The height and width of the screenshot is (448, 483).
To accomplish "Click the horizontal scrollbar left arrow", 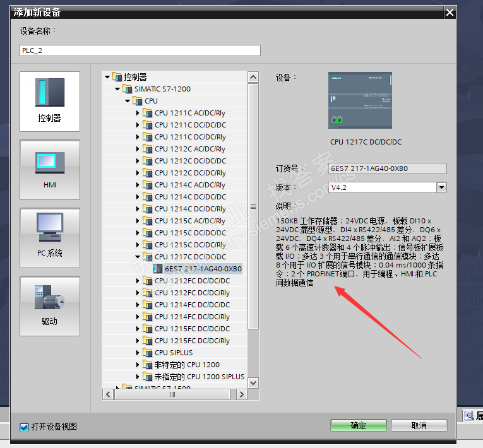I will tap(108, 394).
